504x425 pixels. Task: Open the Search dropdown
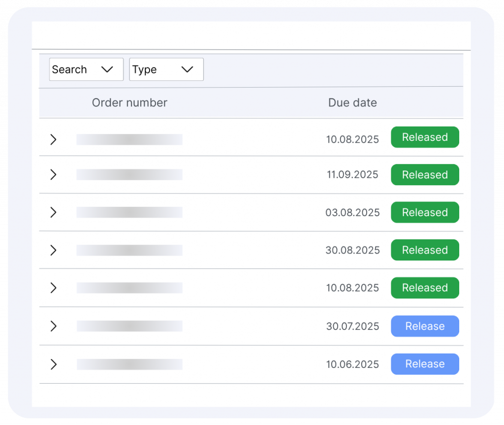tap(86, 69)
